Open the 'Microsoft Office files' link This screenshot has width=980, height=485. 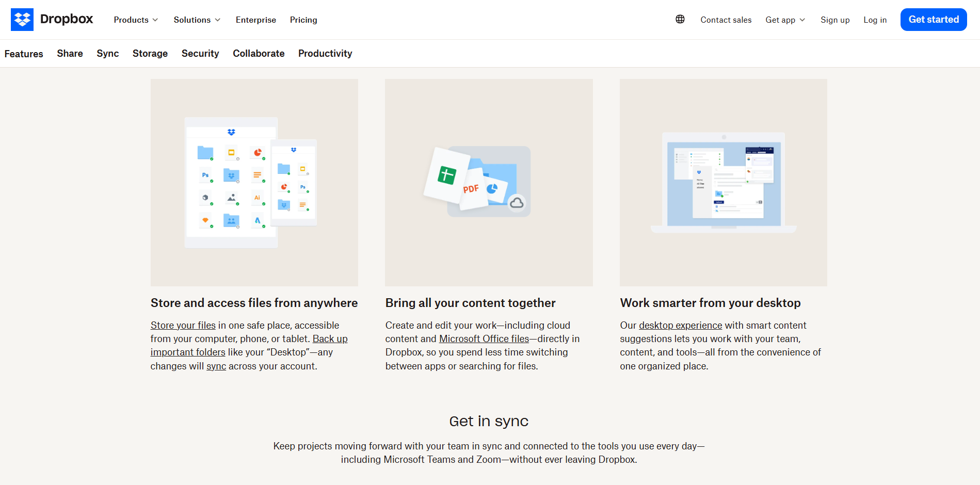pyautogui.click(x=484, y=338)
